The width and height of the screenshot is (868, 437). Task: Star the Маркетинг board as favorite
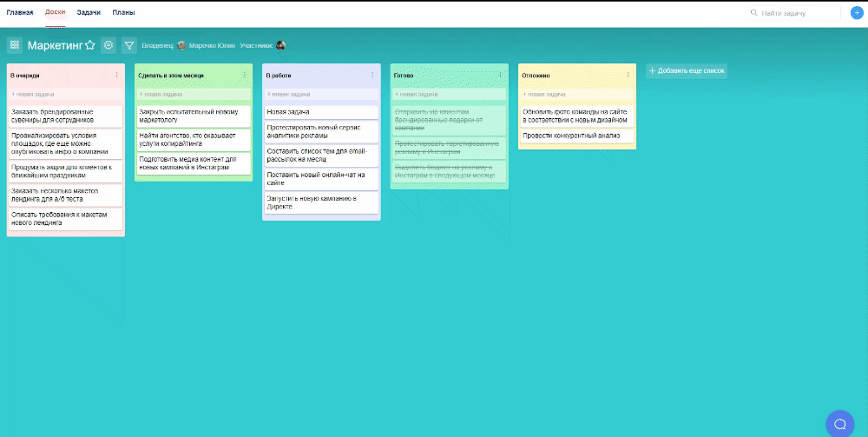[x=90, y=45]
